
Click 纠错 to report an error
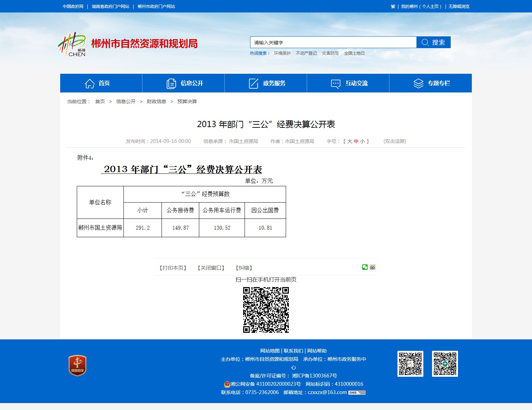click(x=244, y=268)
